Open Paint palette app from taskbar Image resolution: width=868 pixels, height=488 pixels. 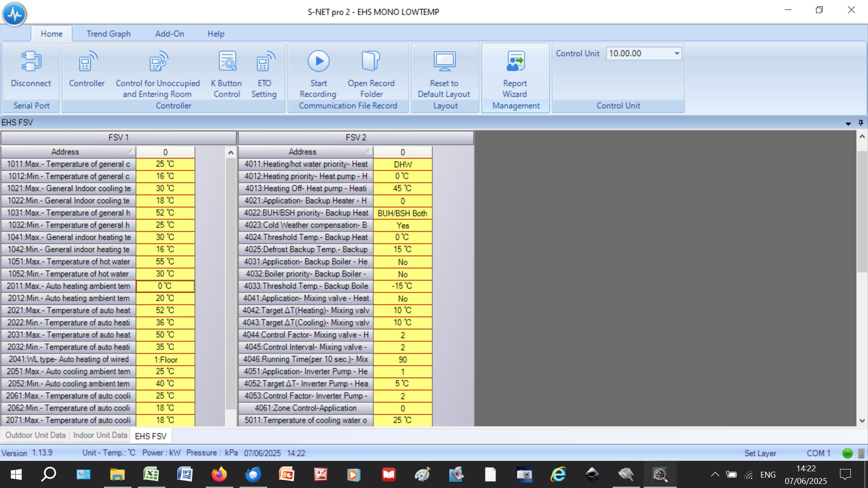click(x=422, y=474)
